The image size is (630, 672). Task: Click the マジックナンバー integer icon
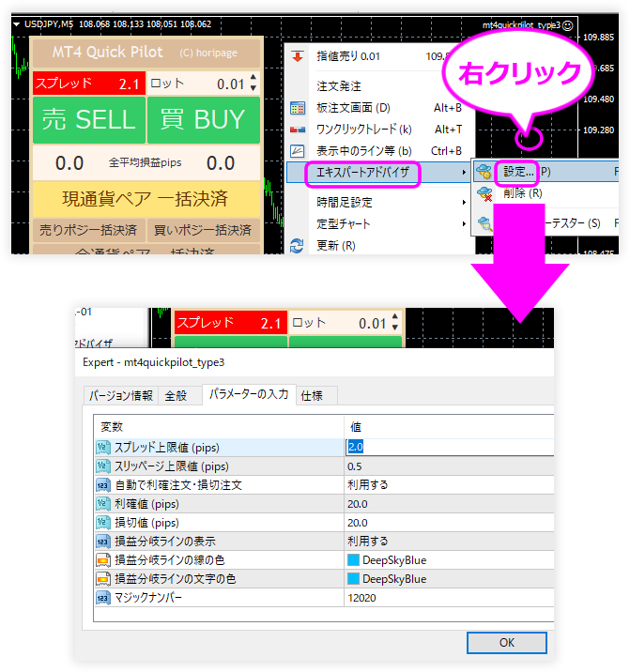[x=103, y=598]
